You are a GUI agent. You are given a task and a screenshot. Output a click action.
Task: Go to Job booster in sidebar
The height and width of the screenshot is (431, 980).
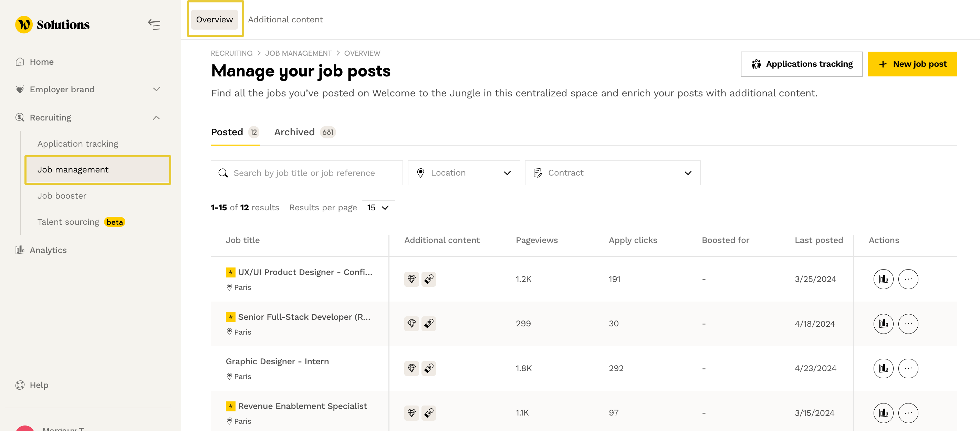(x=62, y=196)
